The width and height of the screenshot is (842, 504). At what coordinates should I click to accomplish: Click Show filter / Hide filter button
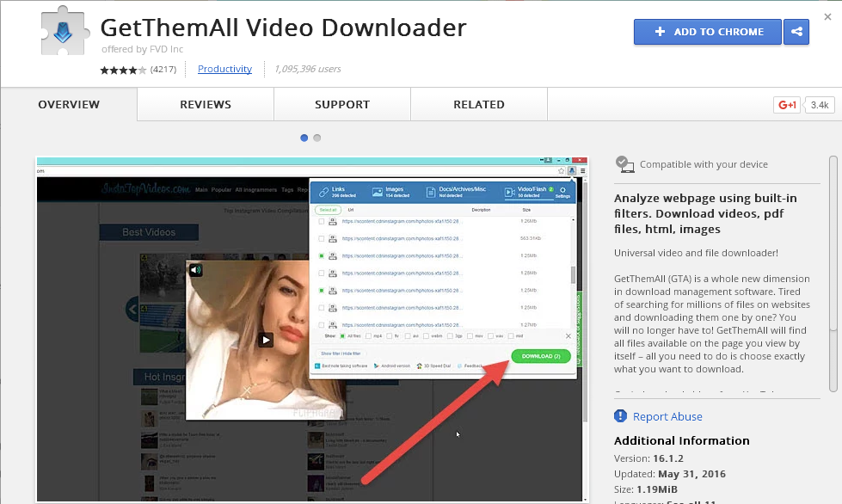[341, 353]
